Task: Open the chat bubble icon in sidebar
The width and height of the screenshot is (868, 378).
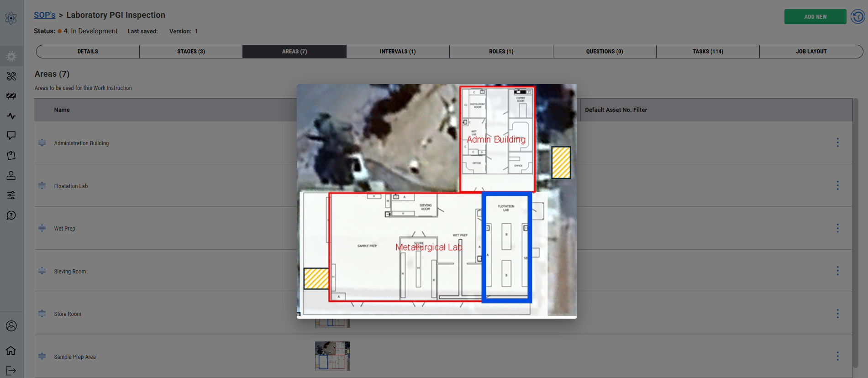Action: point(11,136)
